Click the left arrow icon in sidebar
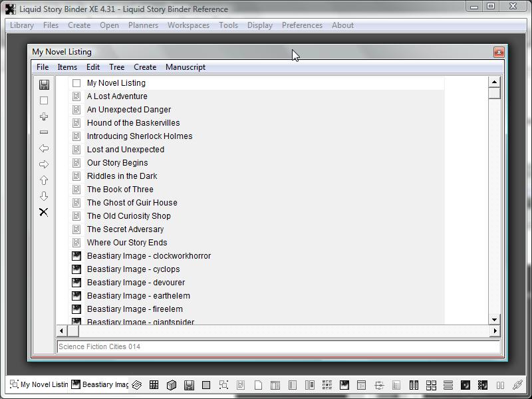This screenshot has height=399, width=532. point(44,148)
